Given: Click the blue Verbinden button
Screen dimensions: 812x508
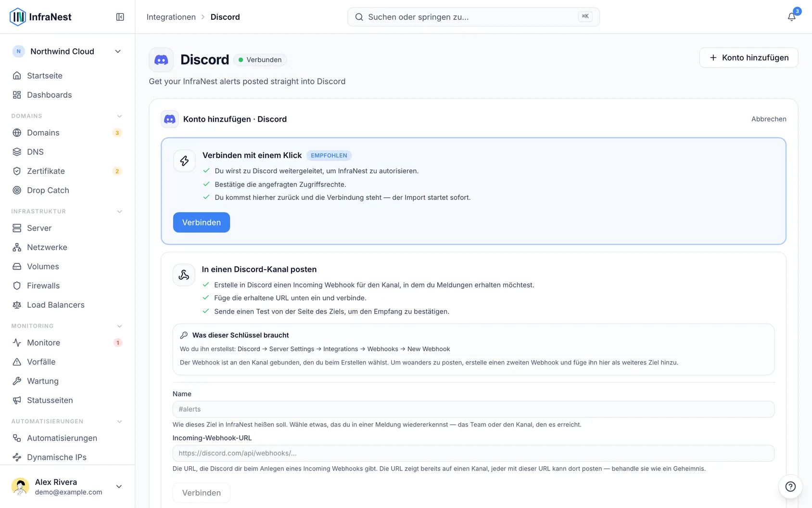Looking at the screenshot, I should pyautogui.click(x=202, y=222).
